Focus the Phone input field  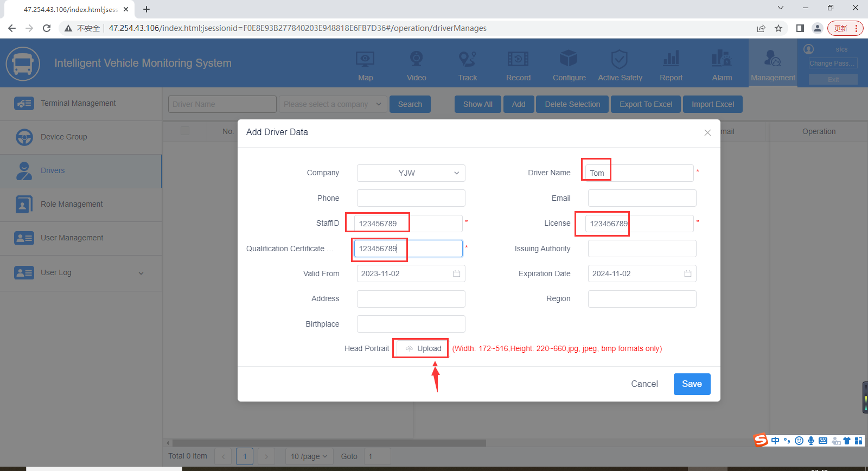(411, 198)
